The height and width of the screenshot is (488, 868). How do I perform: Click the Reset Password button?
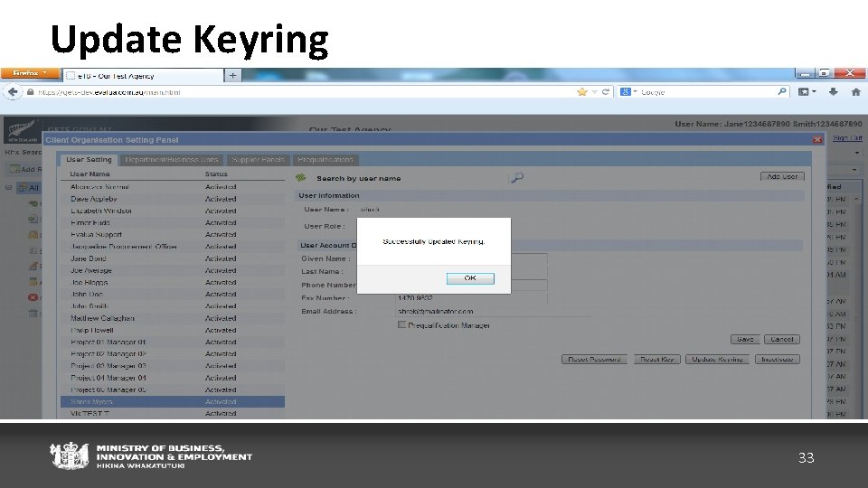coord(594,359)
